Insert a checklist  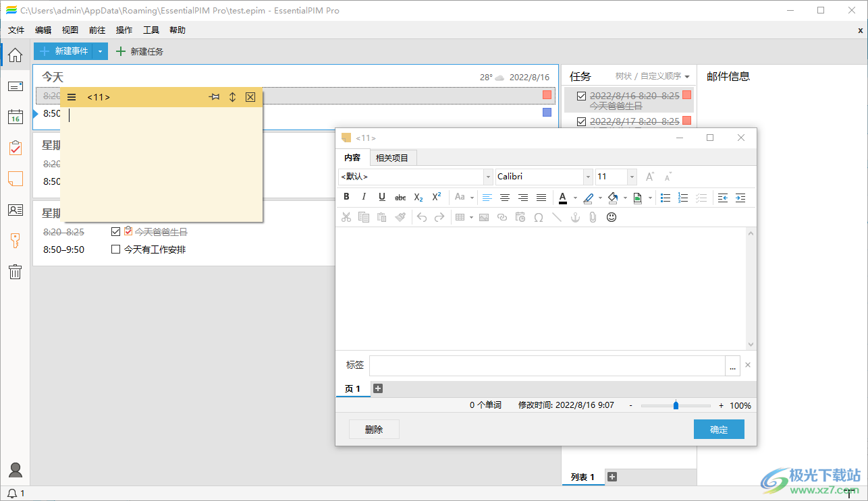coord(701,198)
